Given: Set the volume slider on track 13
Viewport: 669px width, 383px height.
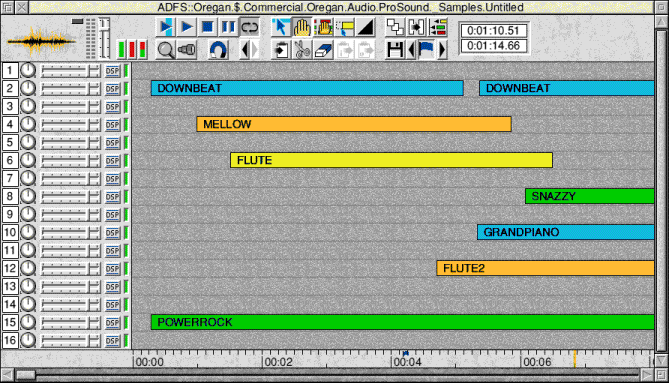Looking at the screenshot, I should click(70, 287).
